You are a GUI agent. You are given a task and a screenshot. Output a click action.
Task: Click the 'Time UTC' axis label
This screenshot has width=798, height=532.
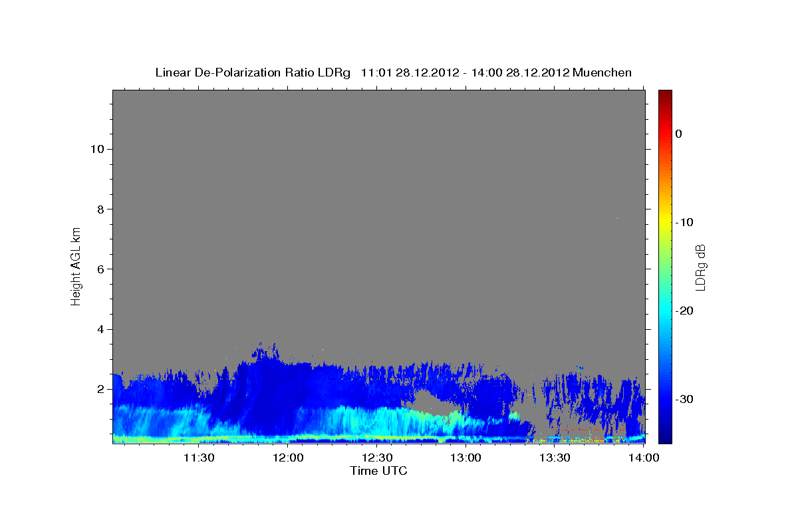(378, 471)
